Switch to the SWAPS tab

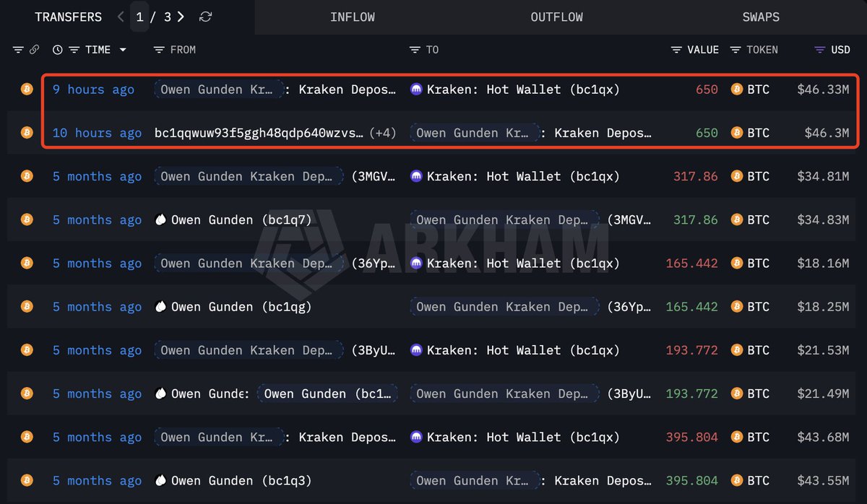(761, 17)
